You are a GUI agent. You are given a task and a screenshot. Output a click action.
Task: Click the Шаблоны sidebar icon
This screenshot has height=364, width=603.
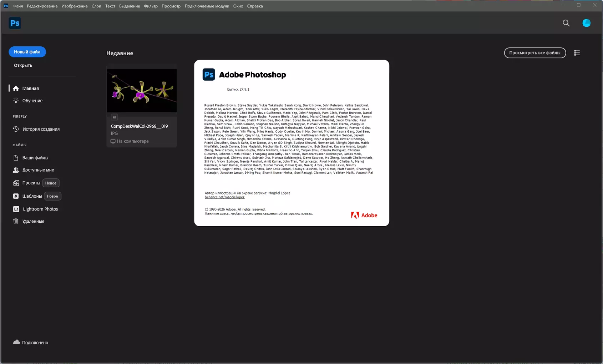pyautogui.click(x=16, y=196)
